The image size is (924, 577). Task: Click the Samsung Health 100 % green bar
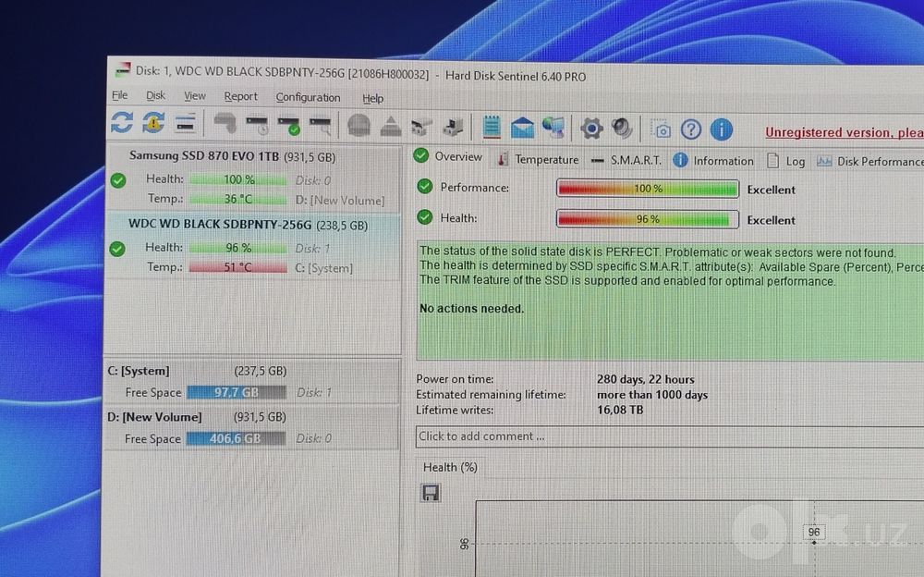tap(238, 180)
